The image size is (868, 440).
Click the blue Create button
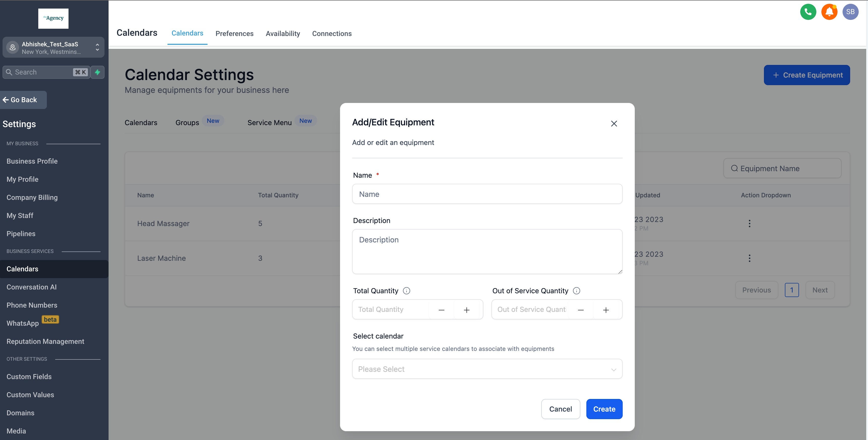[x=604, y=409]
